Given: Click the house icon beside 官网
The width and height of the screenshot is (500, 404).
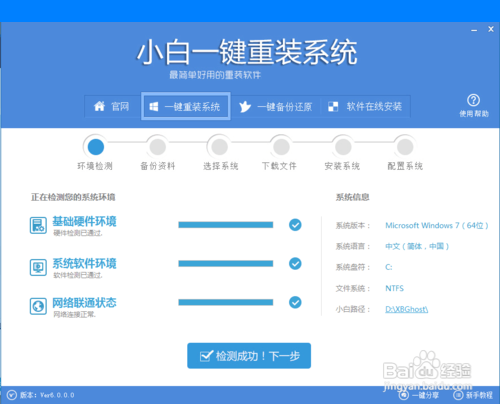Looking at the screenshot, I should pyautogui.click(x=99, y=106).
